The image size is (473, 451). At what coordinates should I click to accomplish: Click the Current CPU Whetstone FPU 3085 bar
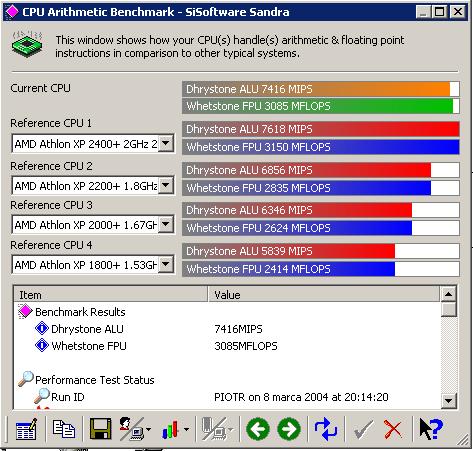tap(321, 106)
